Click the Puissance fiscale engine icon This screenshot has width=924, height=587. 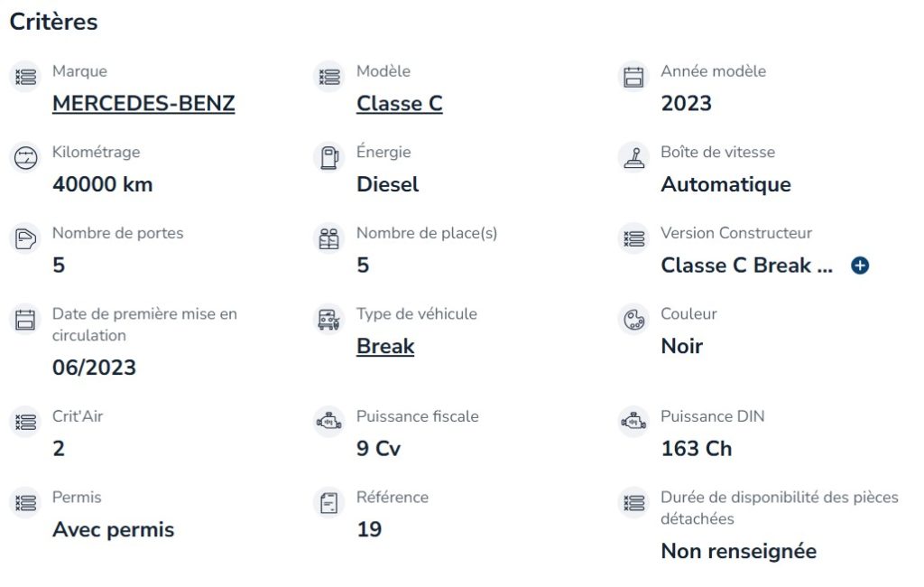[x=329, y=422]
